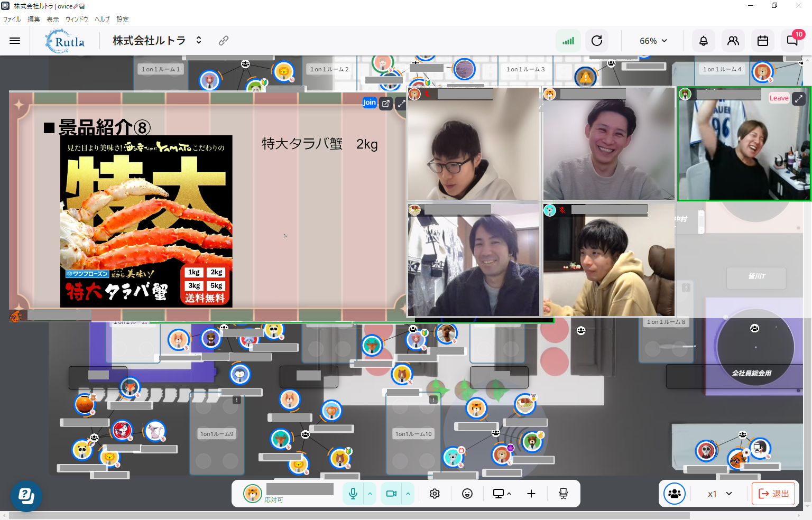Open the ファイル menu
The image size is (812, 520).
click(x=12, y=19)
